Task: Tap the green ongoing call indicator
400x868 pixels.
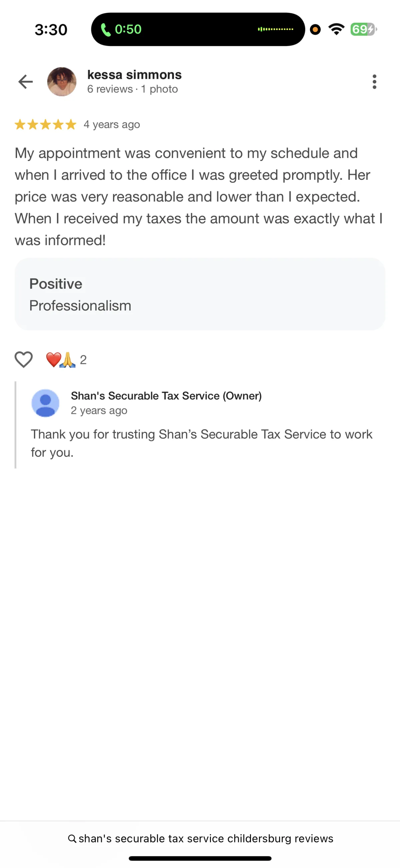Action: (x=121, y=29)
